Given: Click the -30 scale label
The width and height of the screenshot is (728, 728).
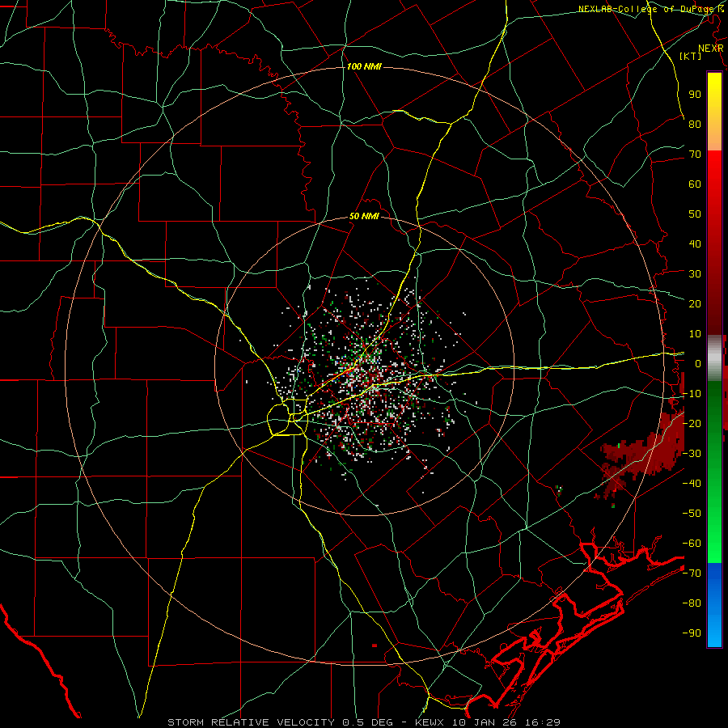Looking at the screenshot, I should click(692, 454).
